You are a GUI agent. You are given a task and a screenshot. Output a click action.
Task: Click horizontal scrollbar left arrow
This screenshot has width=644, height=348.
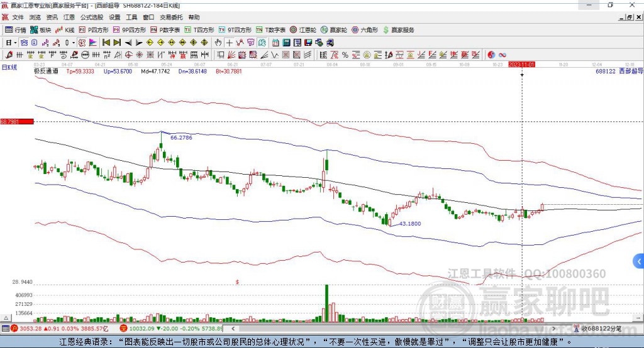point(233,329)
